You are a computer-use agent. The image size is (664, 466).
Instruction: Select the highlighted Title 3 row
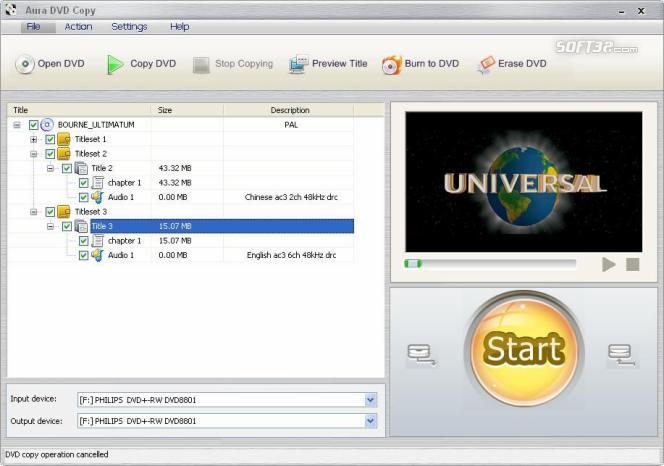[222, 226]
